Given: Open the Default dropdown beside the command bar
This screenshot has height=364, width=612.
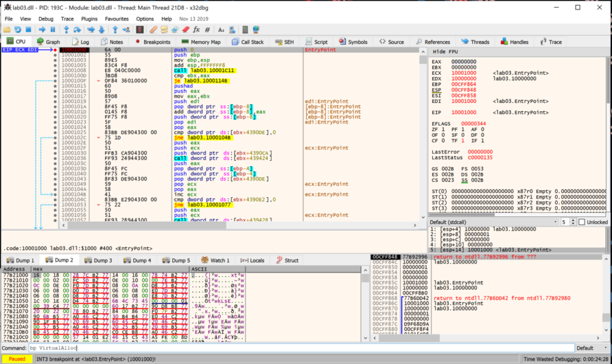Looking at the screenshot, I should pos(592,348).
